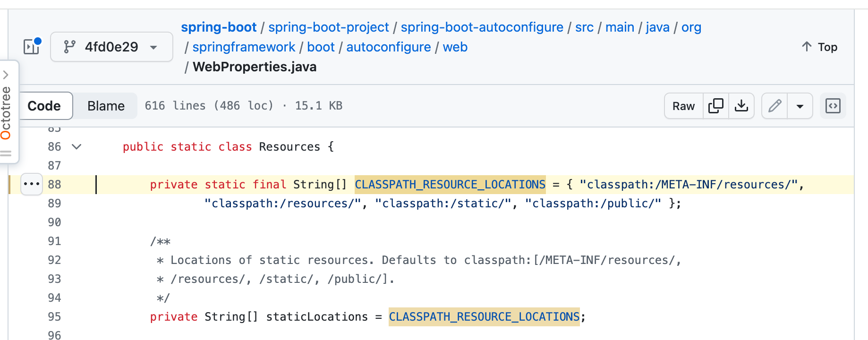Screen dimensions: 868x340
Task: Select line number 88
Action: (x=54, y=185)
